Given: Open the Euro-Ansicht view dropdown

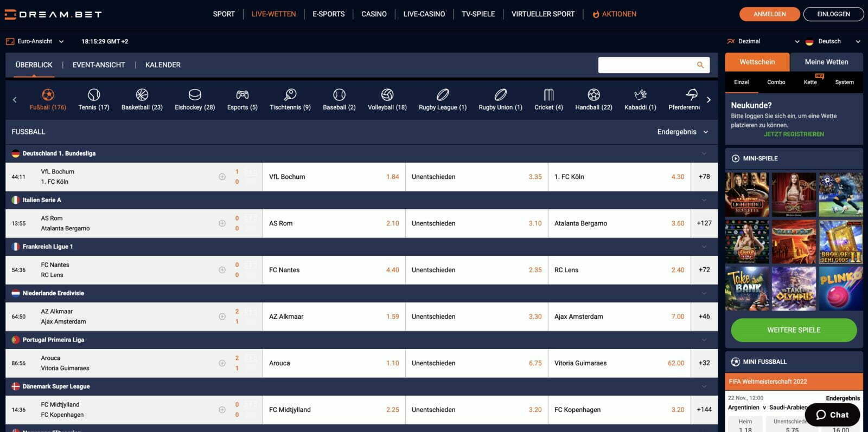Looking at the screenshot, I should point(35,41).
